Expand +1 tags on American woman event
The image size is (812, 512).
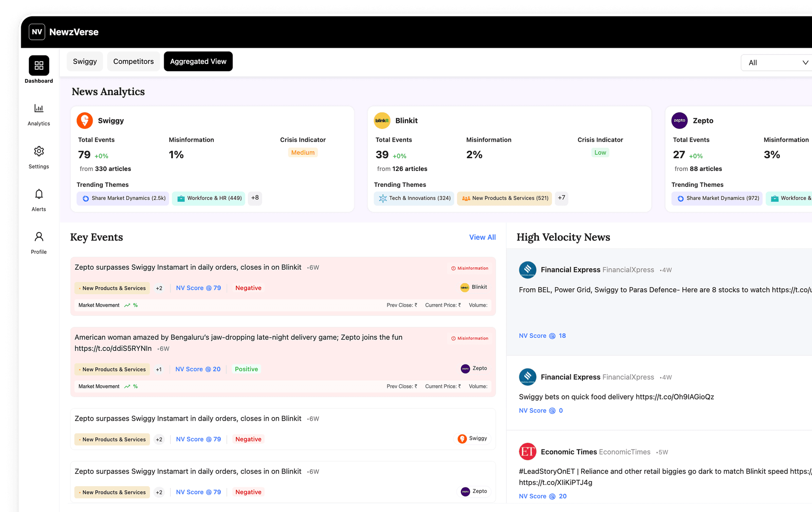pos(159,370)
